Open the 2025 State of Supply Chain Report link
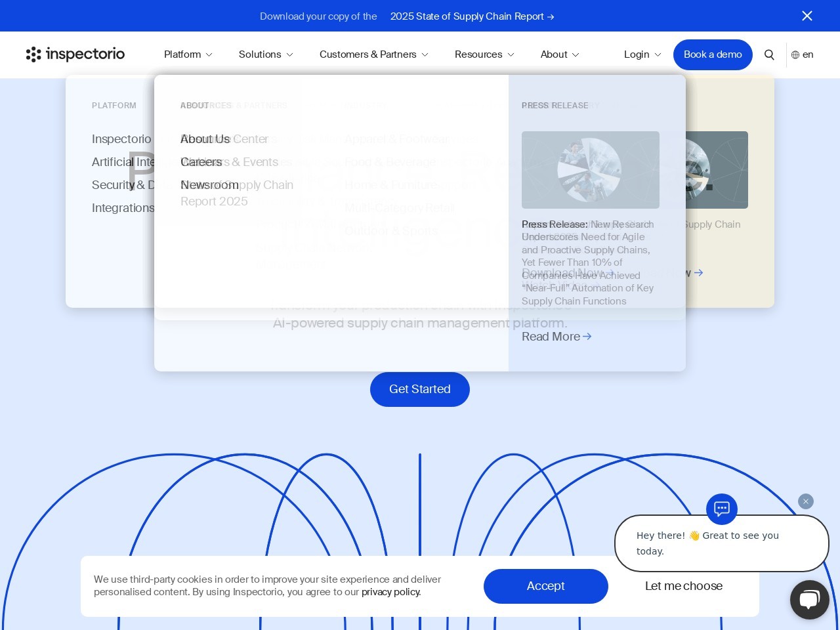Image resolution: width=840 pixels, height=630 pixels. coord(472,16)
